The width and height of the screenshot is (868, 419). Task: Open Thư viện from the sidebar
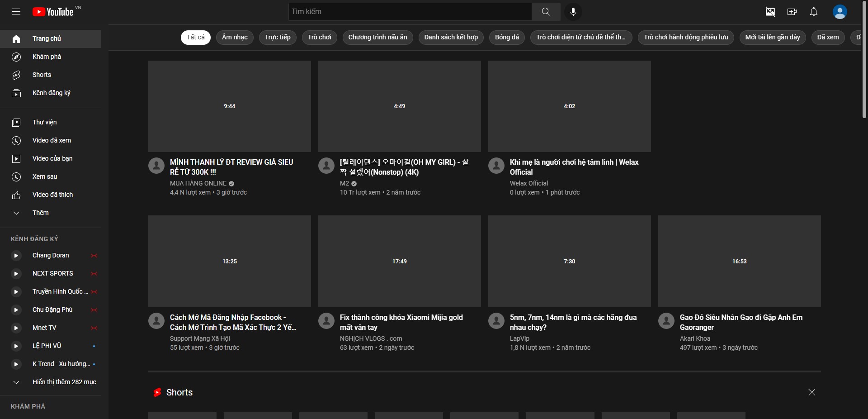point(16,122)
